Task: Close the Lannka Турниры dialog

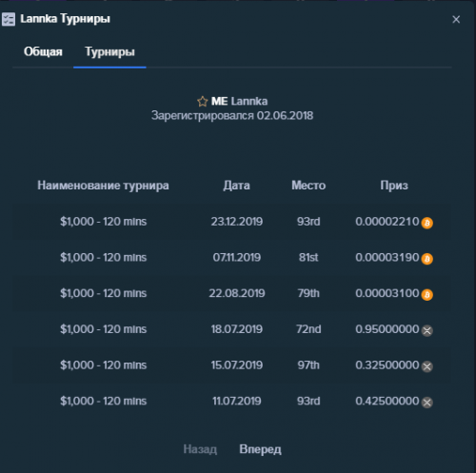Action: pos(456,19)
